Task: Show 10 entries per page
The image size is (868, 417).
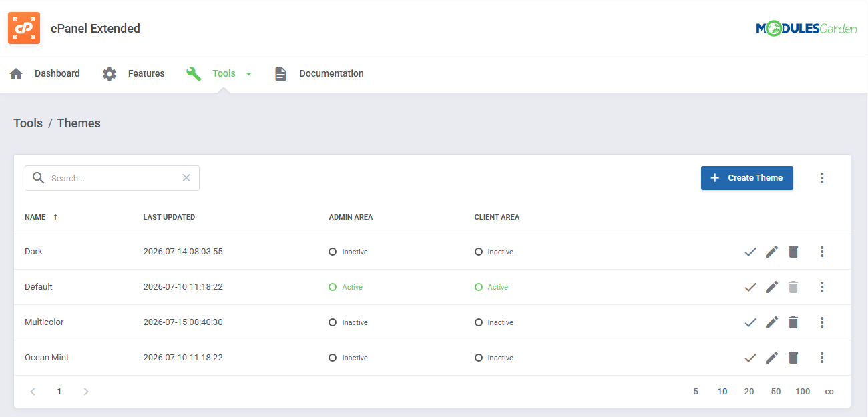Action: coord(722,392)
